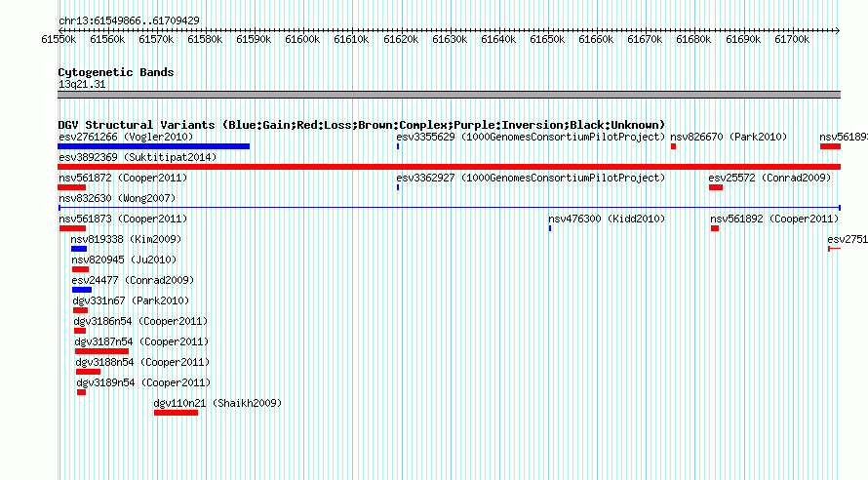Open esv3892369 (Suktitipat2014) variant label
This screenshot has height=480, width=868.
138,157
